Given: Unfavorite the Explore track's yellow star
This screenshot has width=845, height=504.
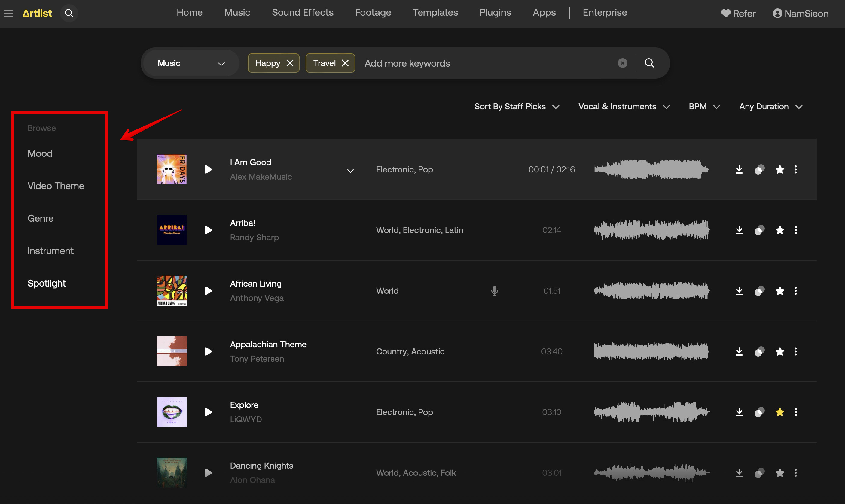Looking at the screenshot, I should [x=780, y=412].
